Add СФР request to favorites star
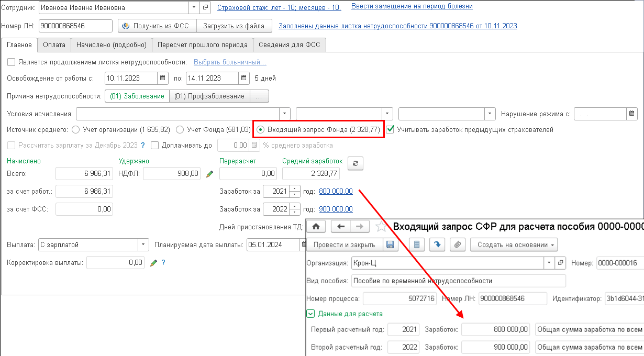The width and height of the screenshot is (644, 356). (x=382, y=226)
